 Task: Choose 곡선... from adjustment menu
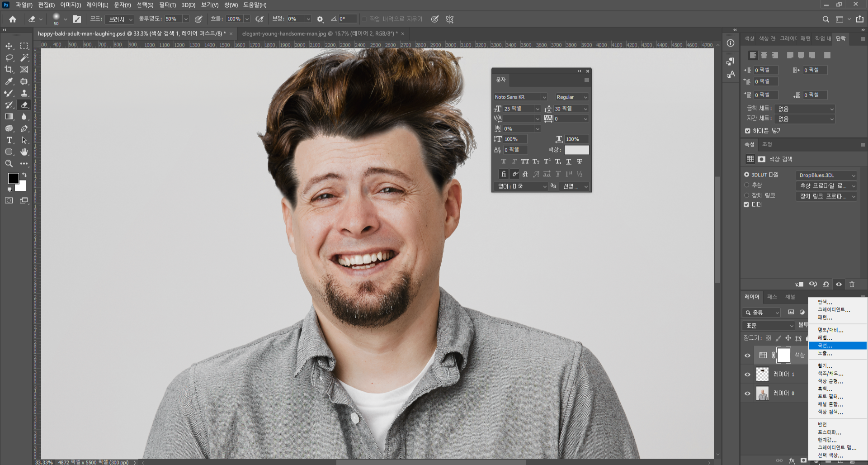pos(837,346)
